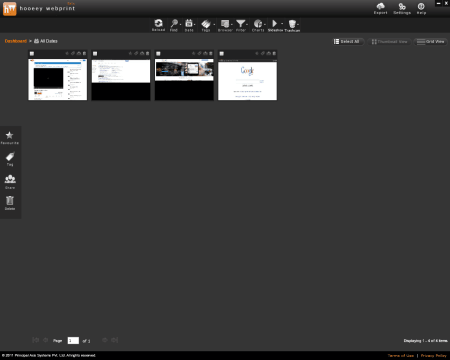Delete the banner image page card via trash icon
This screenshot has height=360, width=450.
tap(211, 53)
